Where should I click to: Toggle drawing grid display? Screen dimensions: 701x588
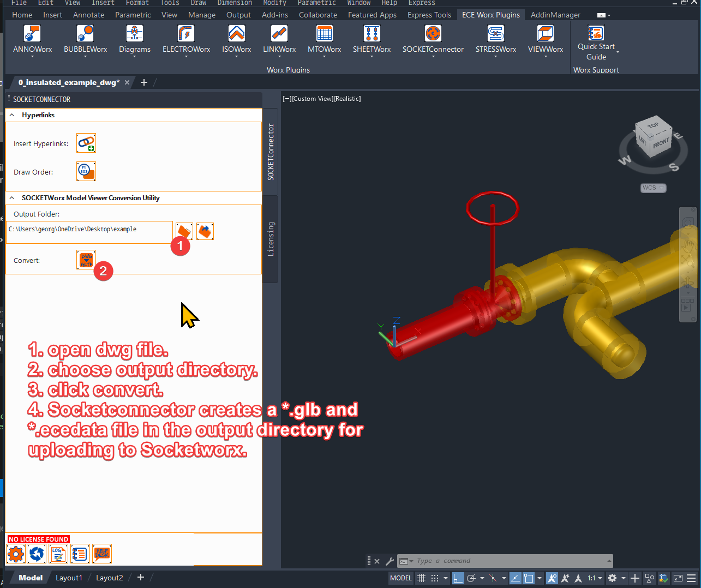(x=421, y=578)
